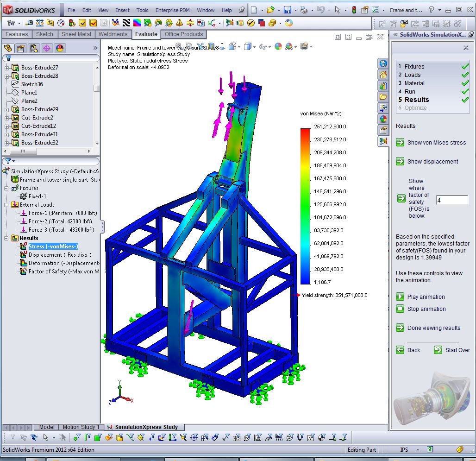Open DisplayManager color ball tab
Screen dimensions: 476x461
pyautogui.click(x=60, y=48)
